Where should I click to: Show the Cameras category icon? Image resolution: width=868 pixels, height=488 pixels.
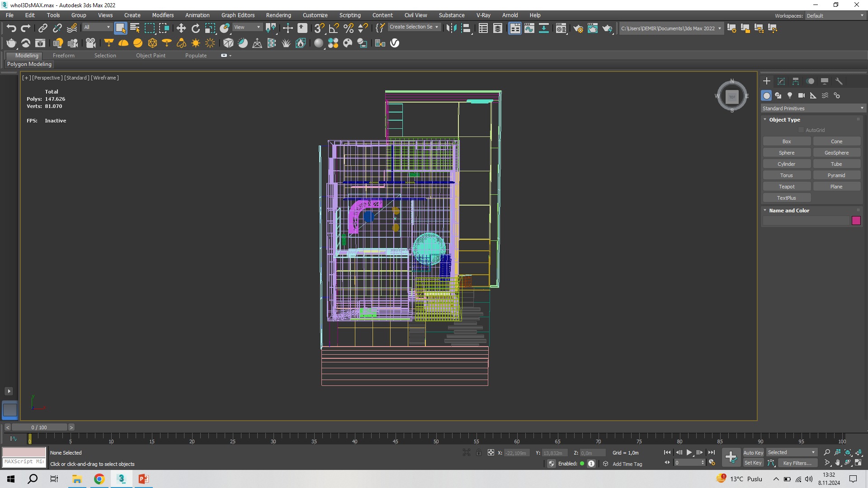point(801,95)
